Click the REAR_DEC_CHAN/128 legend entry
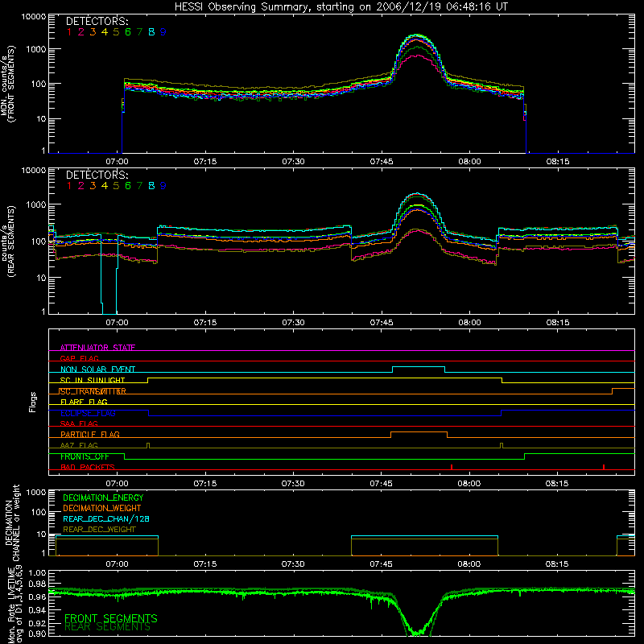 [106, 518]
